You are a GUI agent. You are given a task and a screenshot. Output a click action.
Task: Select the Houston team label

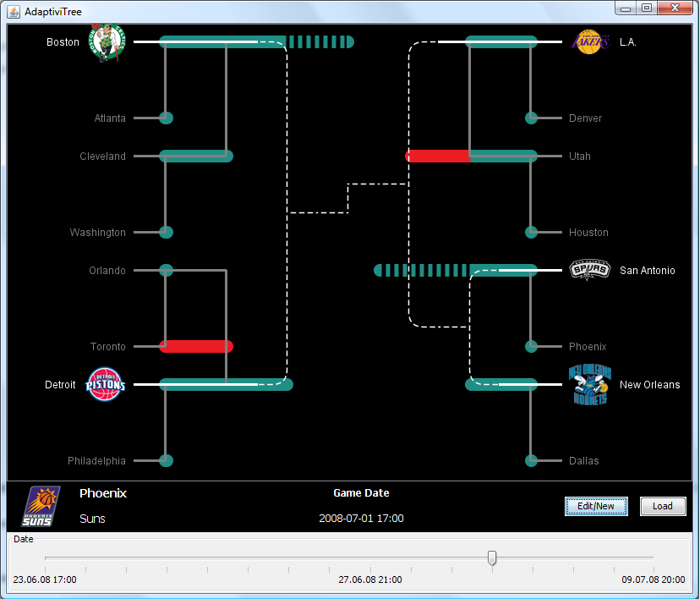(588, 233)
